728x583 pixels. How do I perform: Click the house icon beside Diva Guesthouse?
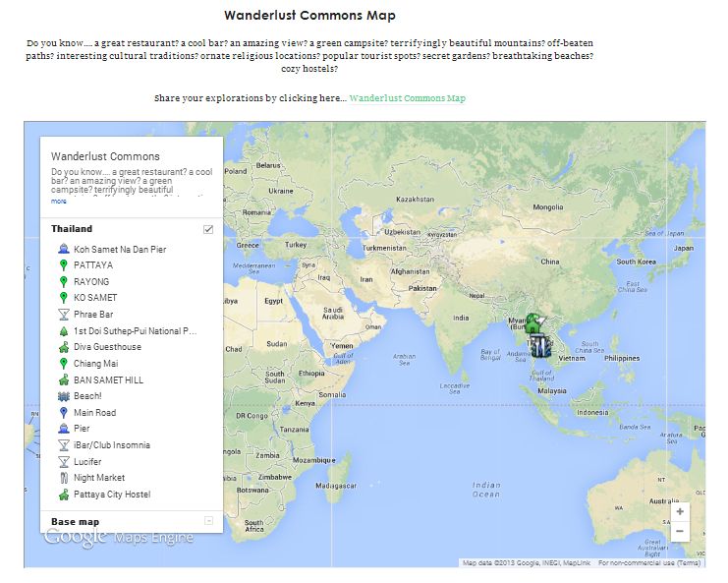point(63,347)
